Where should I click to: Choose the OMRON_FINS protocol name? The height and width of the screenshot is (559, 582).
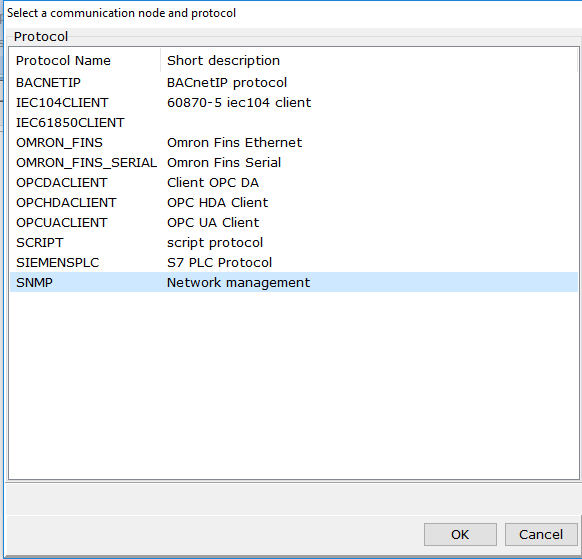(59, 143)
